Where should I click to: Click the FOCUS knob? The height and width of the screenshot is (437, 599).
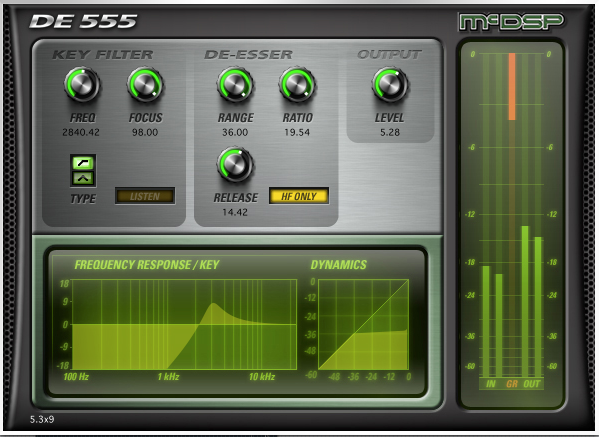click(145, 85)
